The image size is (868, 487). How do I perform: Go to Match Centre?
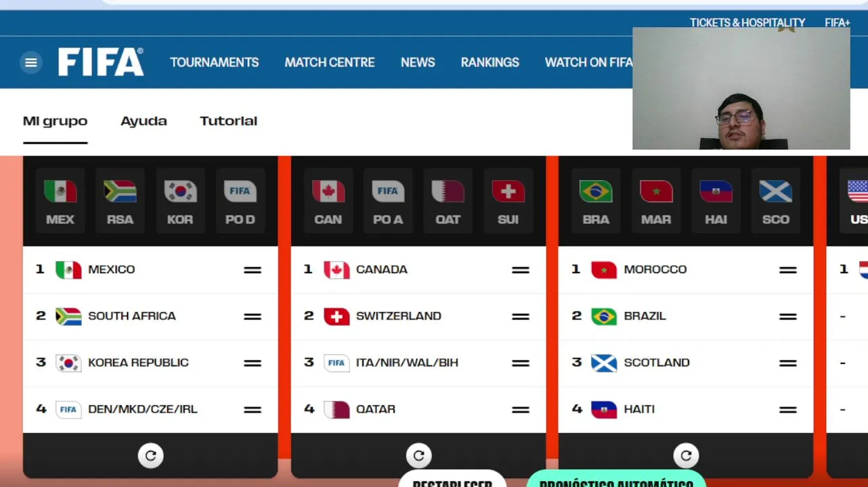point(330,62)
